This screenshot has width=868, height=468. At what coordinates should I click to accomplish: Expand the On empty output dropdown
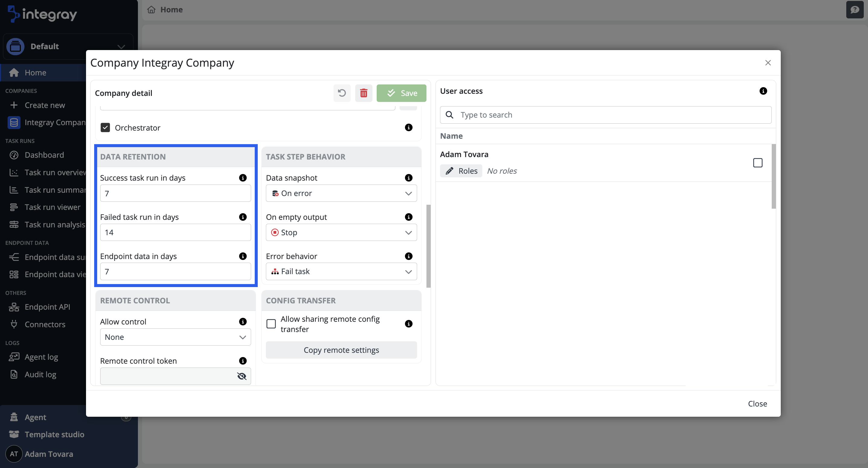pyautogui.click(x=341, y=232)
